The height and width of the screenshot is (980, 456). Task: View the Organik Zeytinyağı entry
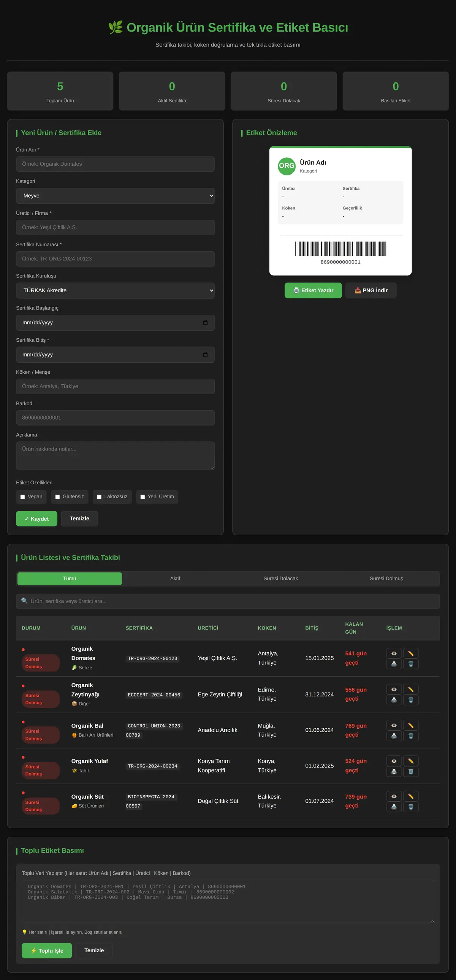(x=394, y=689)
